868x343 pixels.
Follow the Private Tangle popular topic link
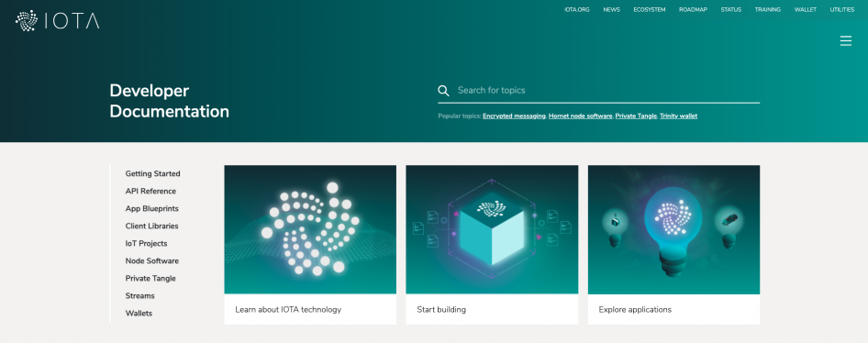(x=636, y=116)
